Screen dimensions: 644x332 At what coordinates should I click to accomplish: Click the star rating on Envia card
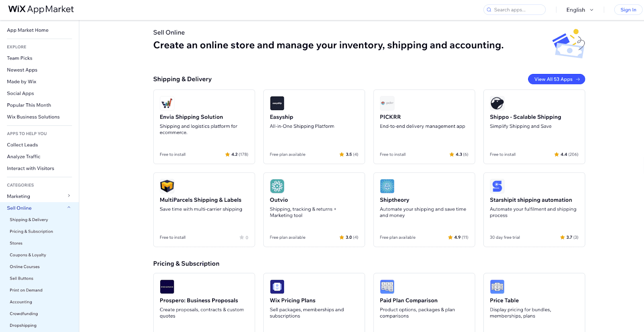click(x=237, y=154)
